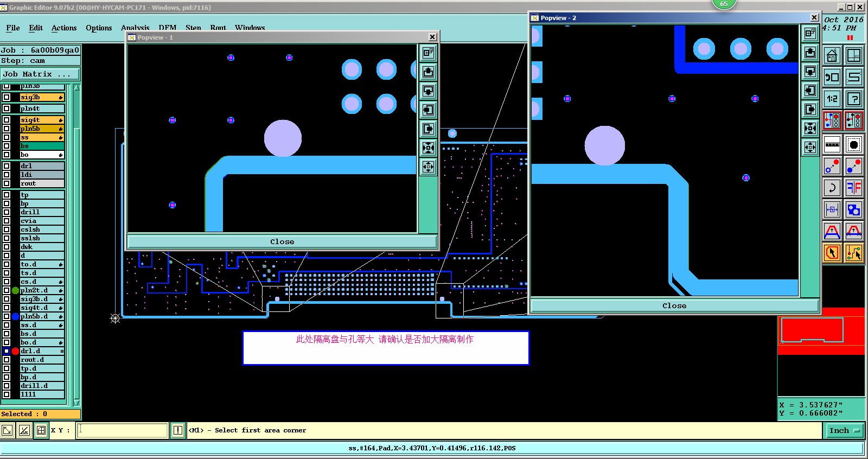868x459 pixels.
Task: Select the cvia layer row
Action: 42,221
